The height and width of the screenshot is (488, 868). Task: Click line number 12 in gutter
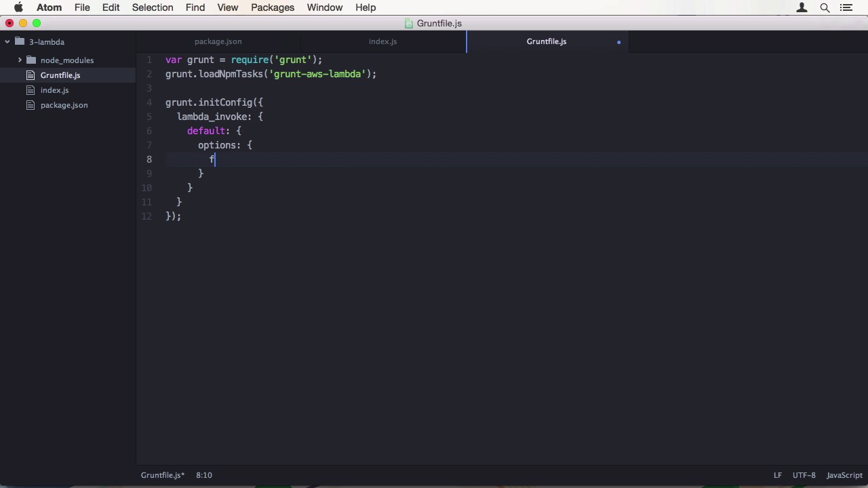146,216
